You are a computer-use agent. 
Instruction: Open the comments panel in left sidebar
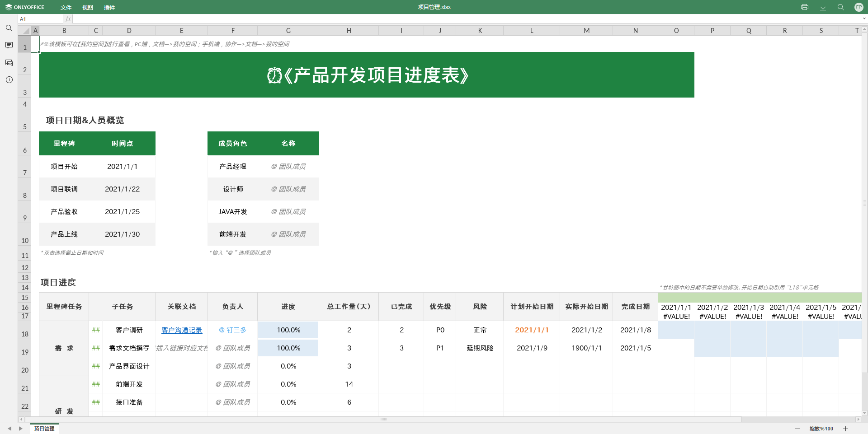pos(9,45)
